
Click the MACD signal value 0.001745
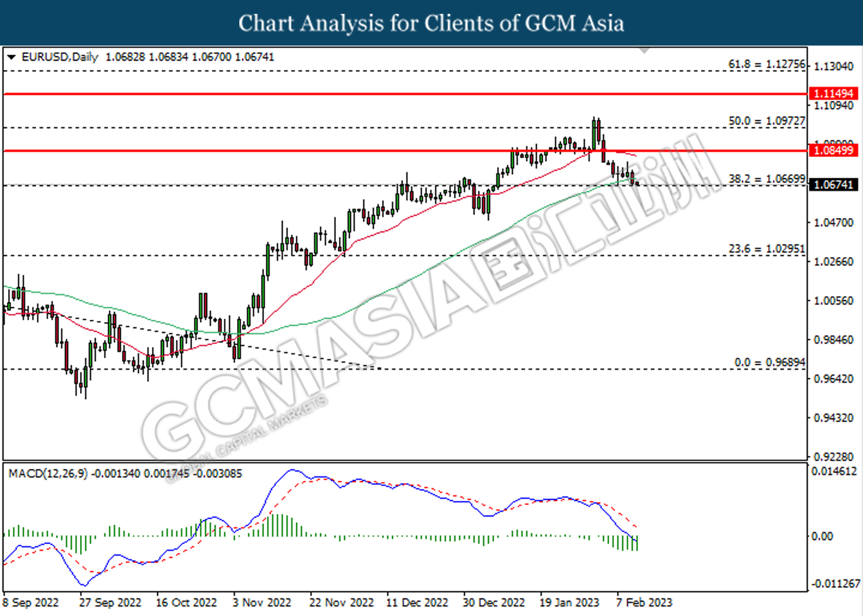[166, 474]
